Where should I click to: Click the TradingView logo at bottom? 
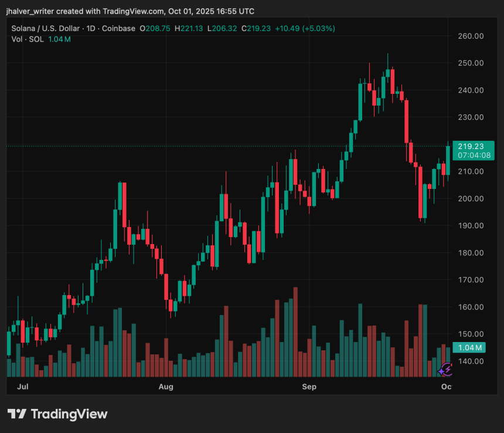pos(57,414)
